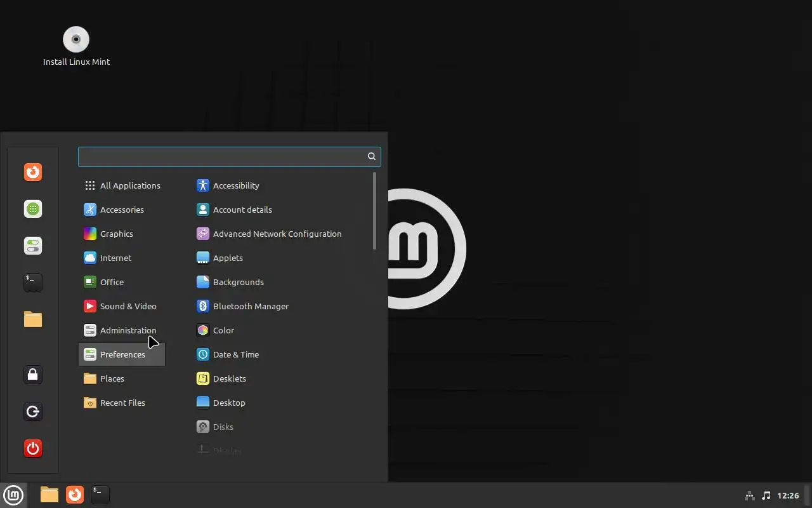Select the Graphics category
The image size is (812, 508).
(x=122, y=234)
